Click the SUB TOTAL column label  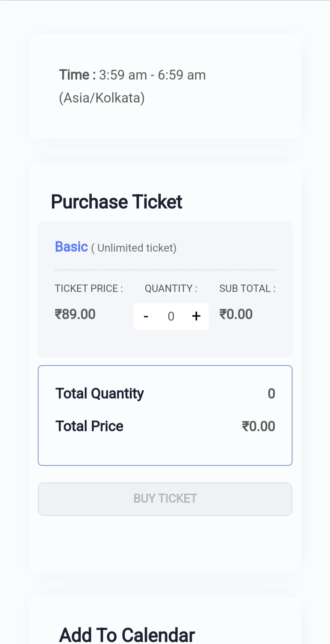pyautogui.click(x=248, y=288)
